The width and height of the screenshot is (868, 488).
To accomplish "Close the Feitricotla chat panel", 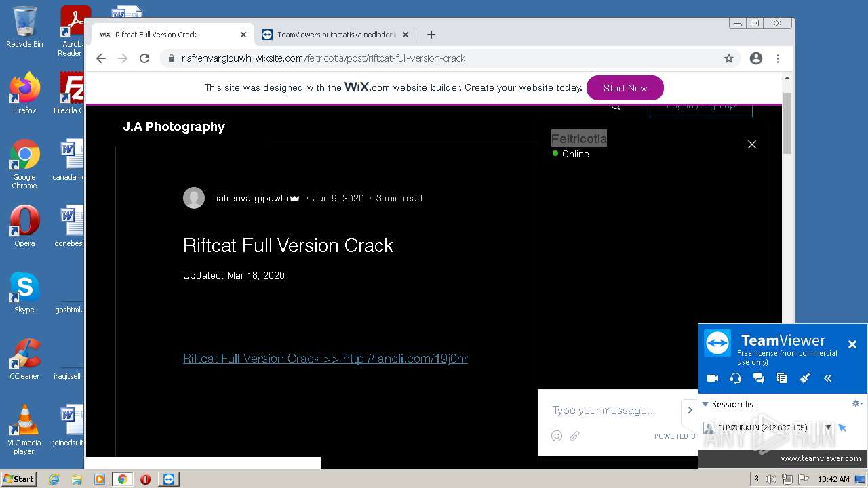I will click(751, 144).
